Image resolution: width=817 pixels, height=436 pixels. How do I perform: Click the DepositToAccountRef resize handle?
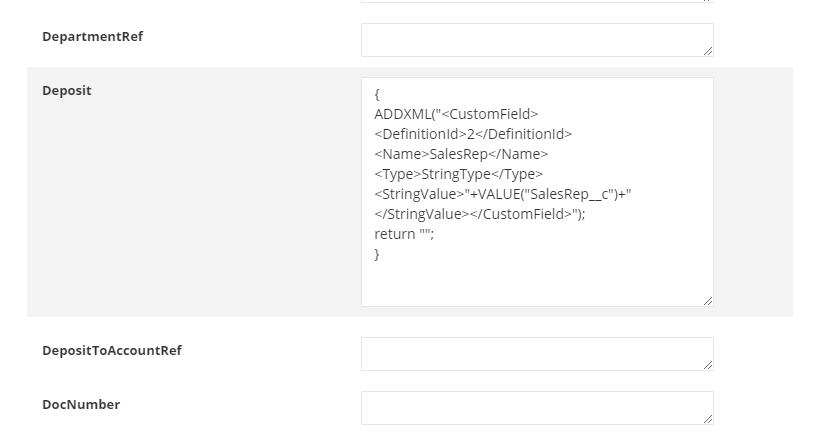point(708,365)
